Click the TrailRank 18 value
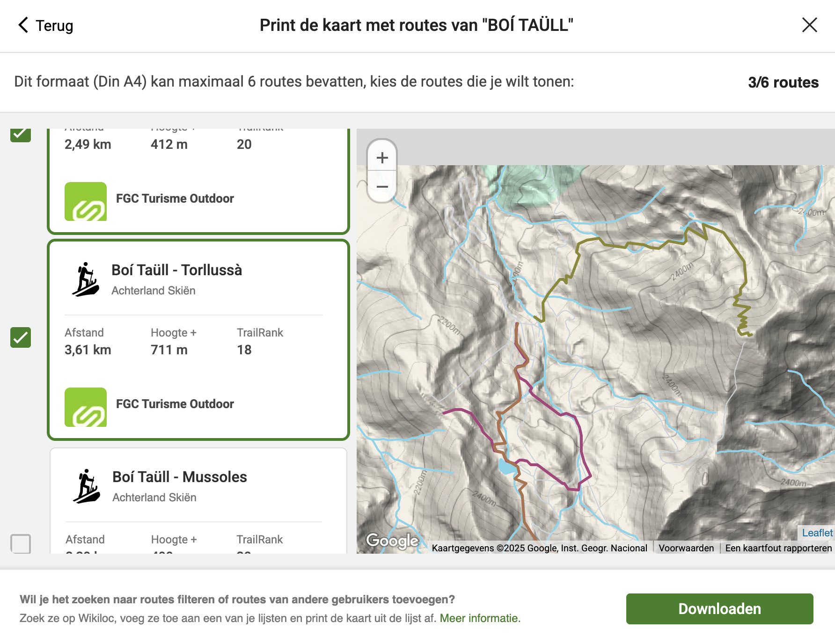This screenshot has height=644, width=835. [x=244, y=350]
